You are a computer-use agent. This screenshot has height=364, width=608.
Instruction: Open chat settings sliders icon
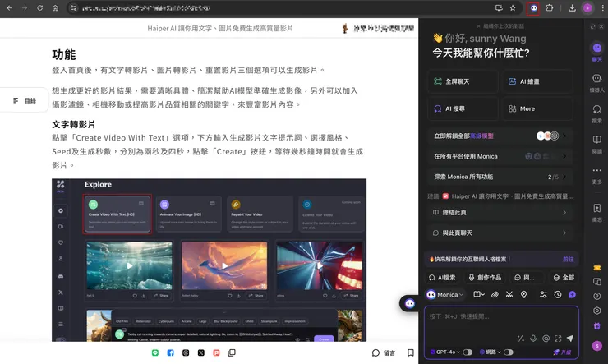pos(543,295)
